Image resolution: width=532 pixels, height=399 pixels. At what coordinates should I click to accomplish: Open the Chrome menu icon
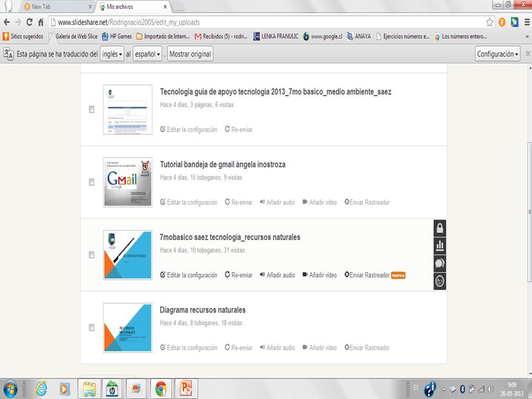(x=527, y=22)
